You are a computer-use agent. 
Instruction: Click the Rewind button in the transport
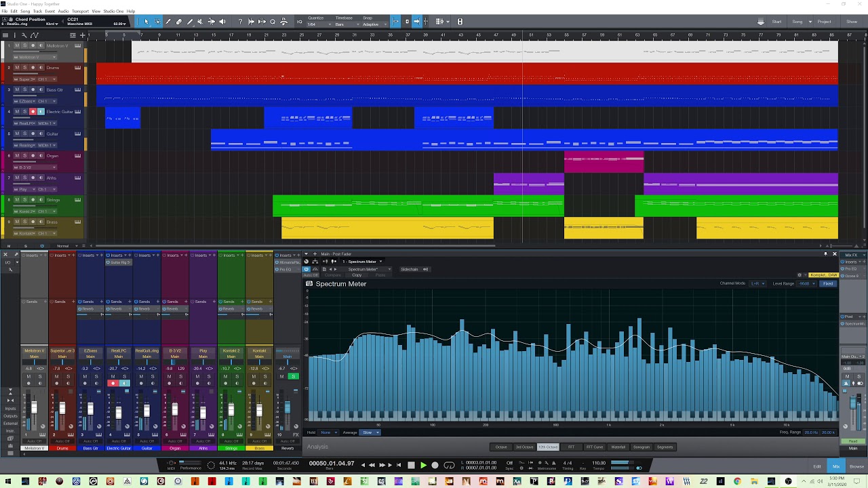tap(372, 465)
